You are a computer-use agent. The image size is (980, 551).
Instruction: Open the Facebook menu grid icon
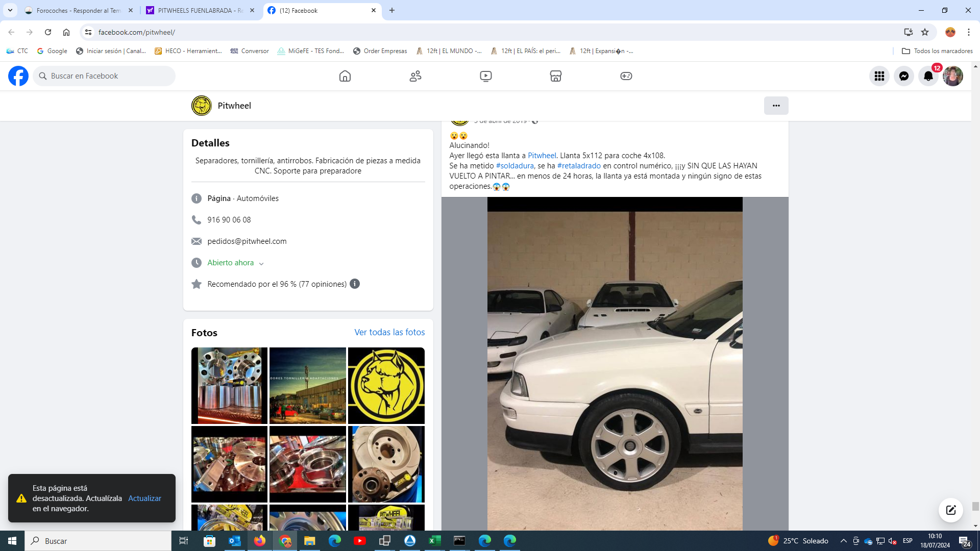point(879,76)
